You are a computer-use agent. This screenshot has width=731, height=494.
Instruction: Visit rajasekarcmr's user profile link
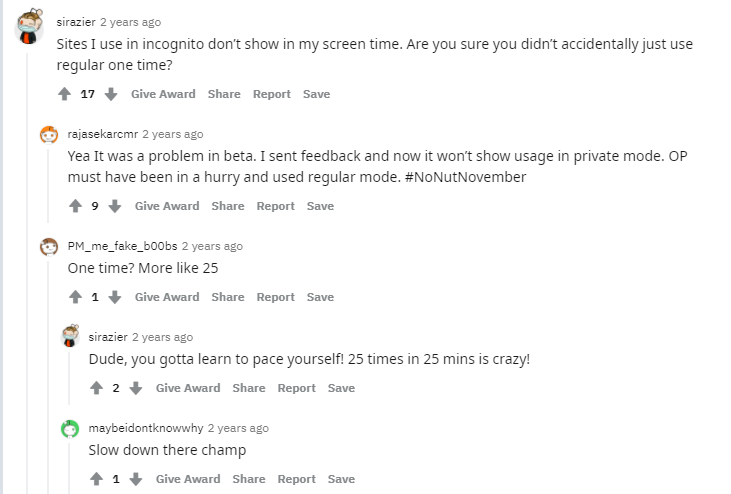tap(103, 134)
